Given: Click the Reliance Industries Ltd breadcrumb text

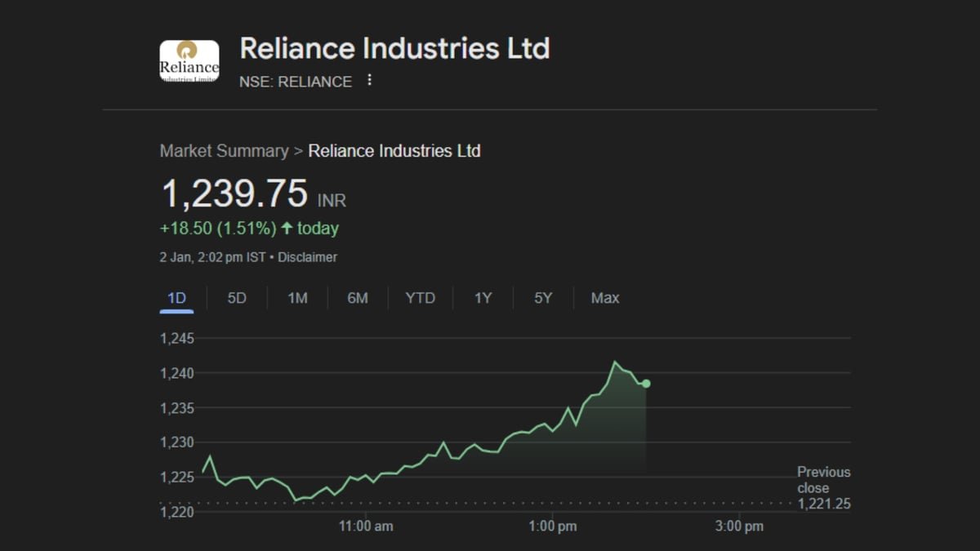Looking at the screenshot, I should pos(394,151).
